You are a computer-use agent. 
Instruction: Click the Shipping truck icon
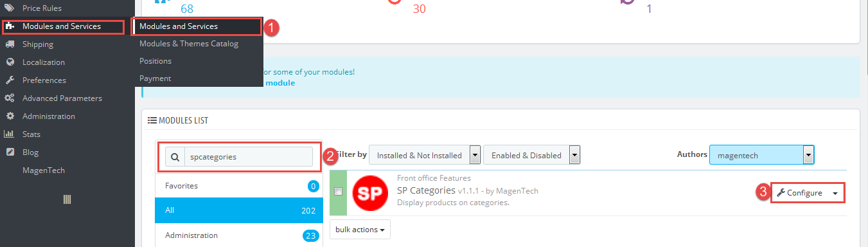[10, 44]
